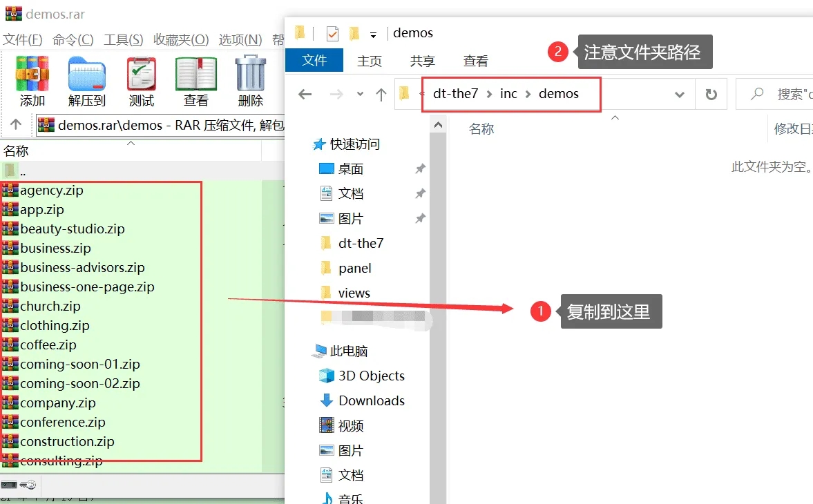Image resolution: width=813 pixels, height=504 pixels.
Task: Go up one level in WinRAR archive path
Action: [x=16, y=124]
